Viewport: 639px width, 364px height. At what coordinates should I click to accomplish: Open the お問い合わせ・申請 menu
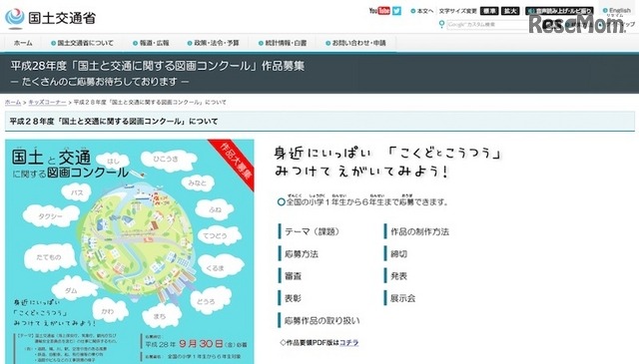tap(355, 43)
